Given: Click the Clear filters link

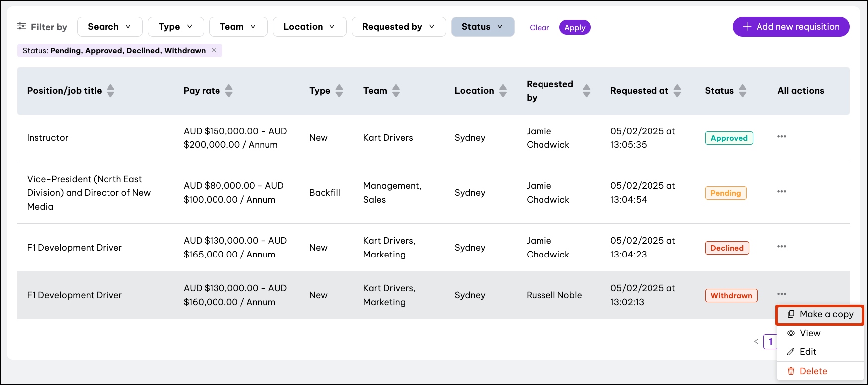Looking at the screenshot, I should point(539,28).
